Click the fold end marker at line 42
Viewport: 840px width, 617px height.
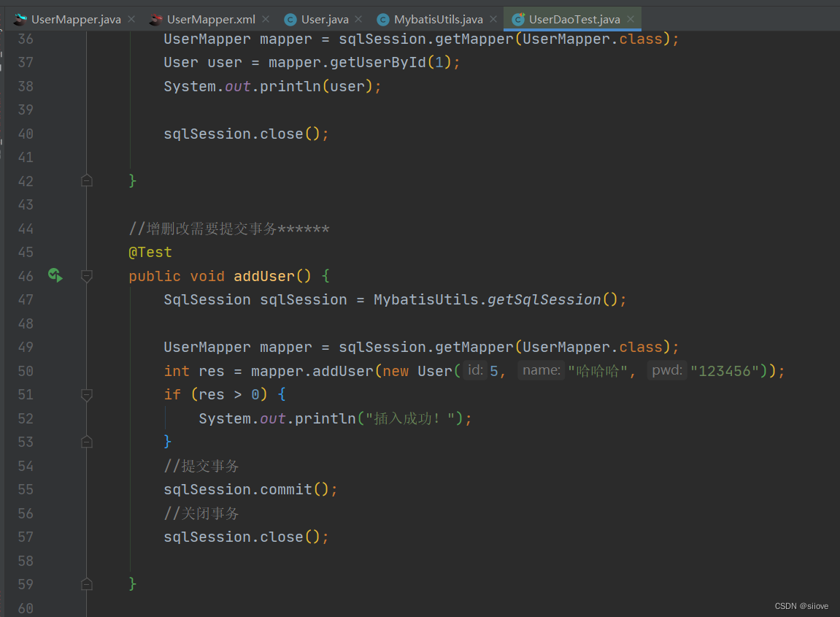pyautogui.click(x=86, y=180)
